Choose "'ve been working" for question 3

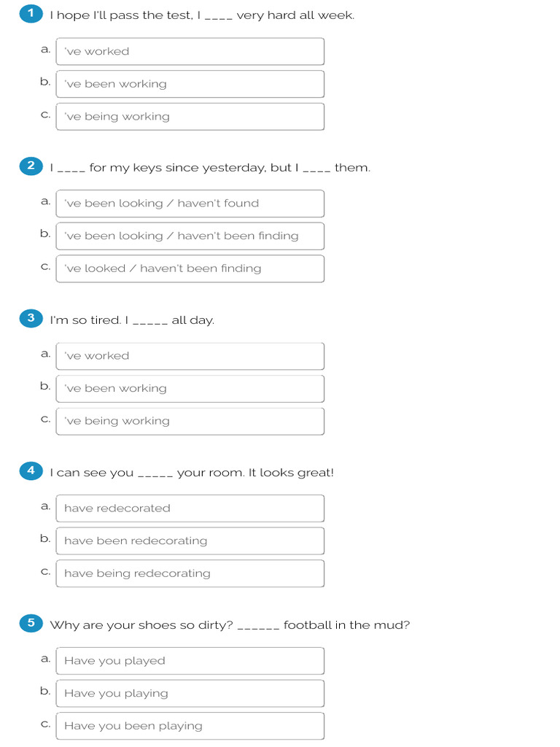190,389
